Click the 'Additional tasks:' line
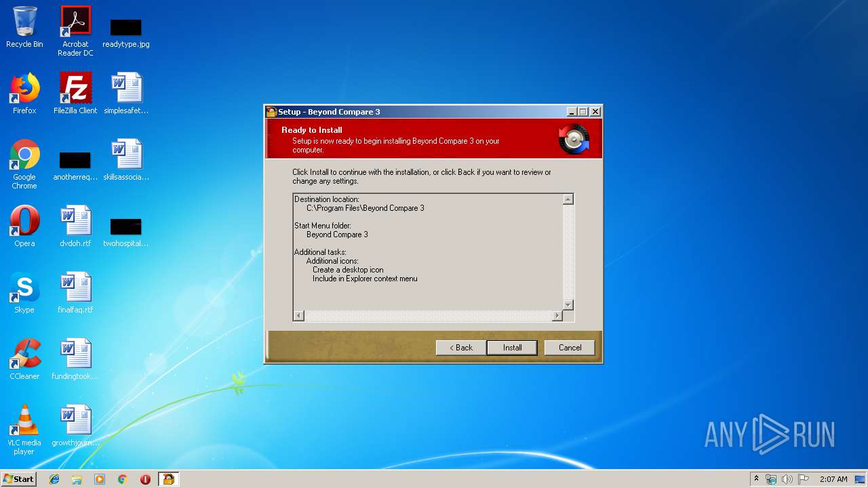Viewport: 868px width, 488px height. 320,252
